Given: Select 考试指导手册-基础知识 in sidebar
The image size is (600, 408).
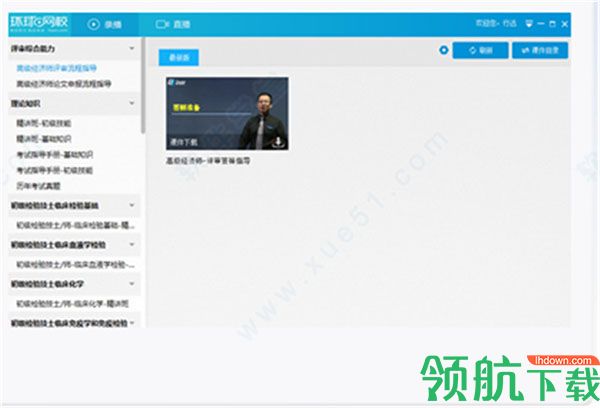Looking at the screenshot, I should [x=55, y=155].
